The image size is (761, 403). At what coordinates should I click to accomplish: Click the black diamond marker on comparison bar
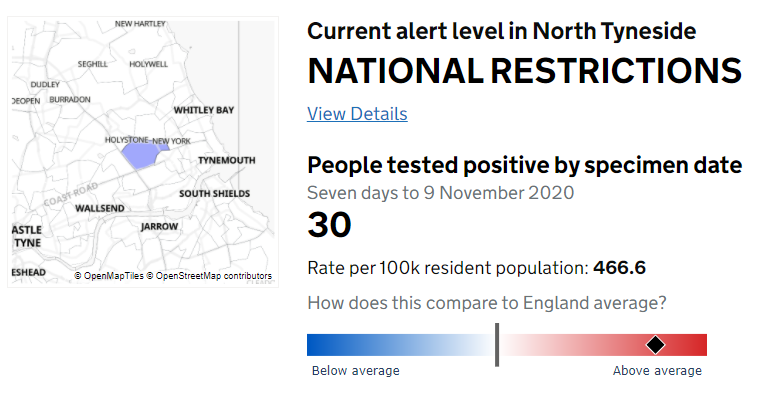pos(655,345)
